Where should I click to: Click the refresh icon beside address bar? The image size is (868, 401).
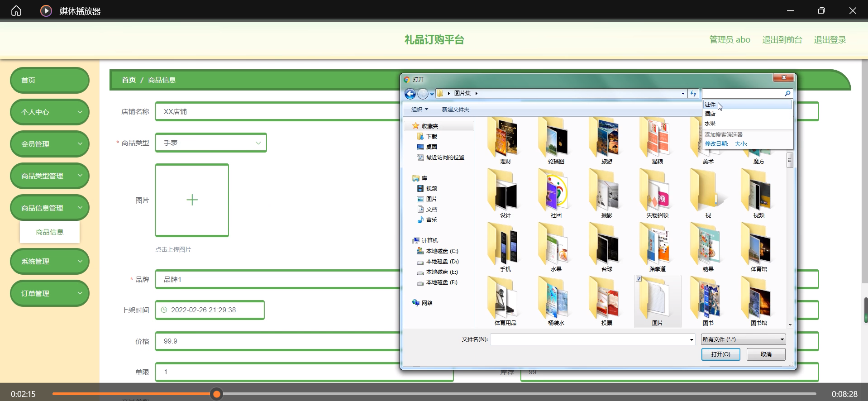coord(693,93)
